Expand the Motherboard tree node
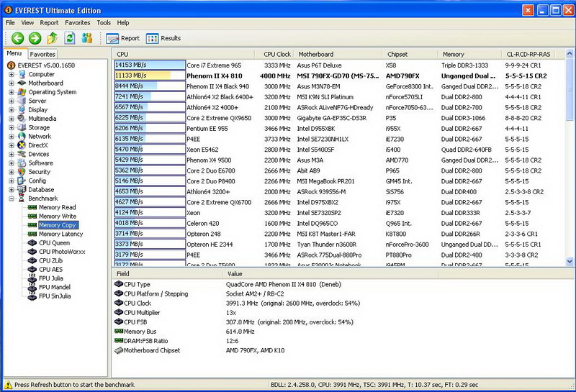Viewport: 576px width, 392px height. point(12,83)
